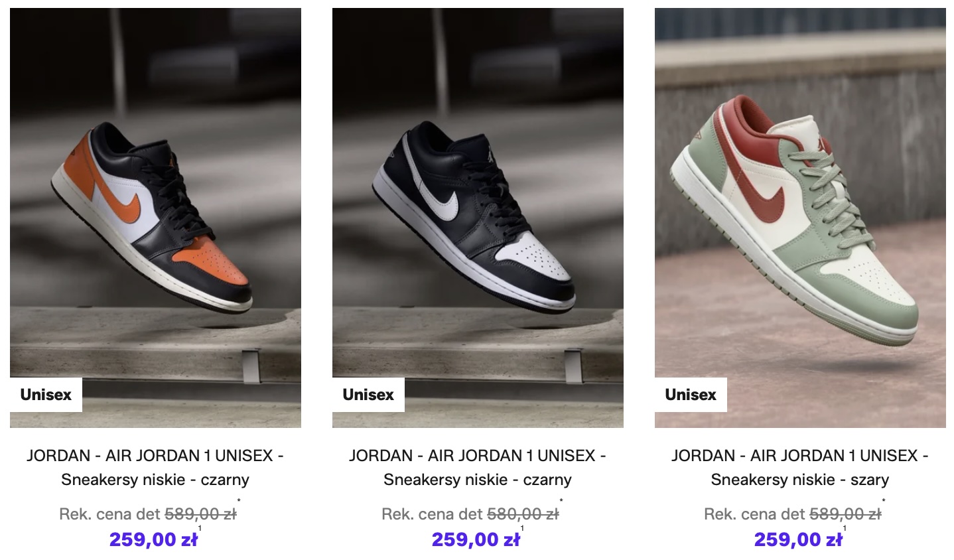Click footnote marker 1 next to the green shoe's price
Screen dimensions: 954x560
[845, 529]
